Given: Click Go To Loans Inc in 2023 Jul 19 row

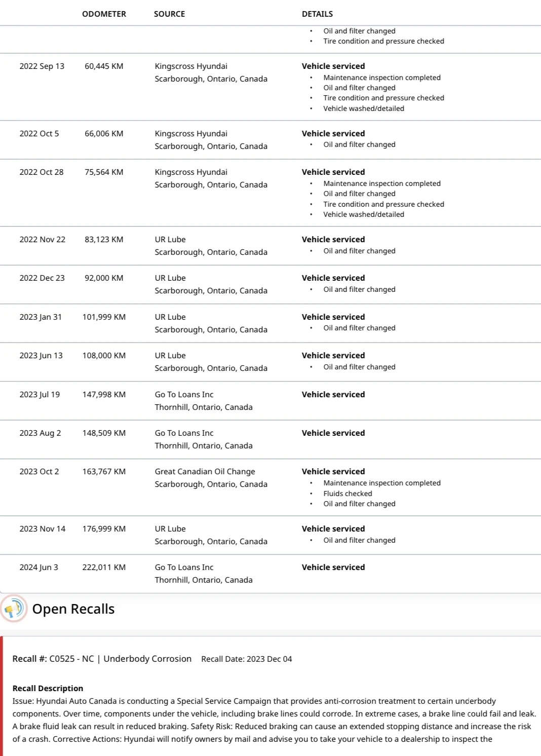Looking at the screenshot, I should [184, 395].
